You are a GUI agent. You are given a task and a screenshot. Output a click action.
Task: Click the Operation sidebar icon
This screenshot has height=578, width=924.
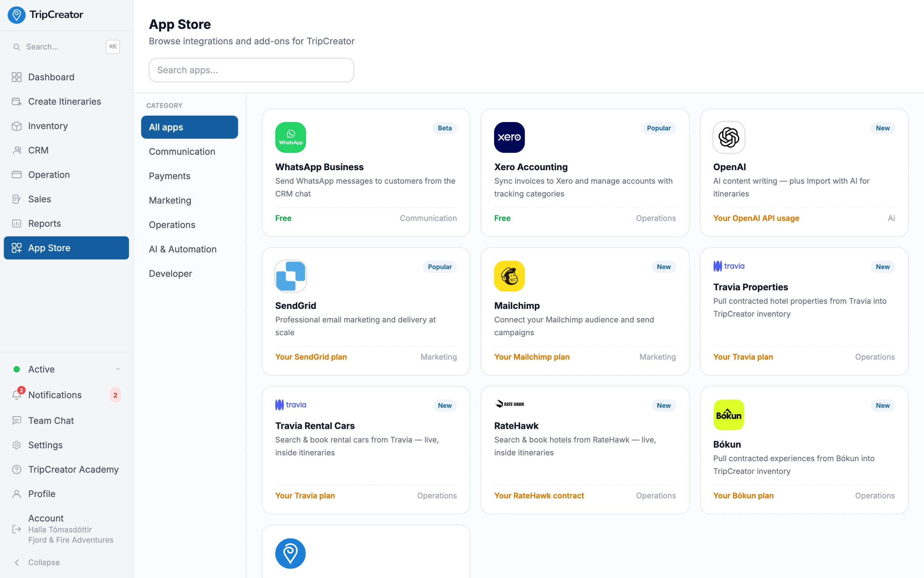click(x=16, y=175)
